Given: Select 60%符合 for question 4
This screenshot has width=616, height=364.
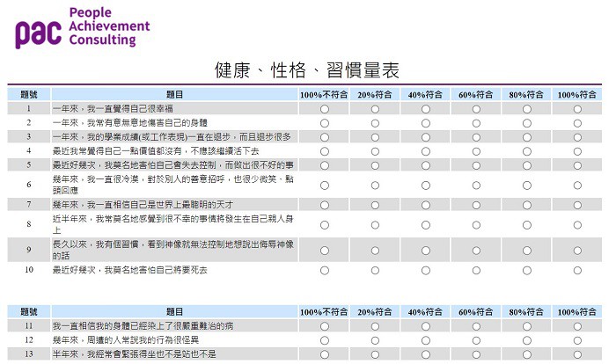Looking at the screenshot, I should coord(476,151).
